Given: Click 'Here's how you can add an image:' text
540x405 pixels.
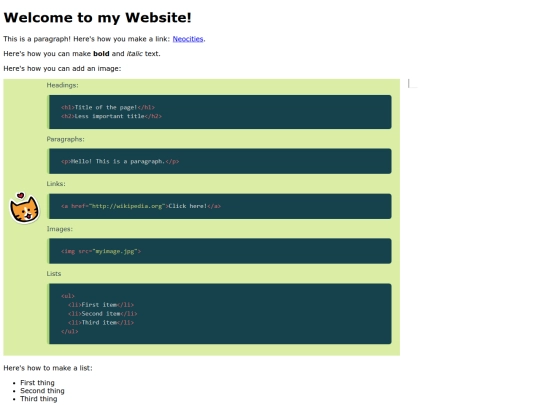Looking at the screenshot, I should coord(62,69).
